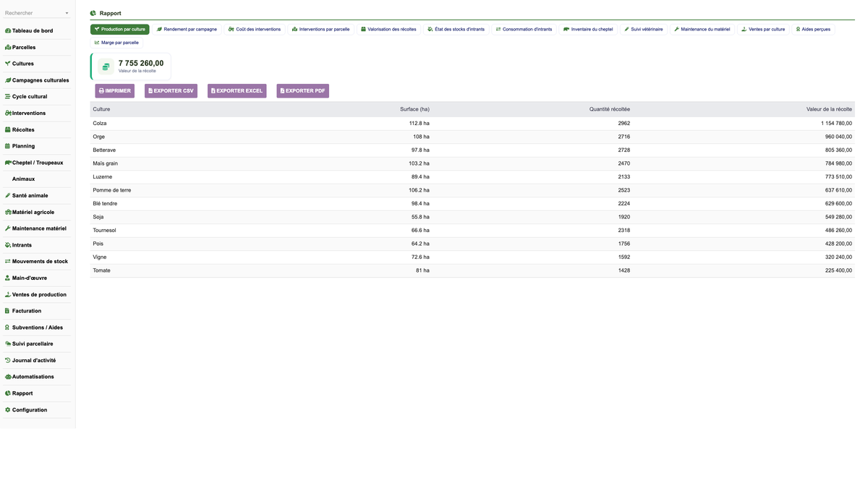The width and height of the screenshot is (868, 488).
Task: Open Maintenance du matériel report tab
Action: (x=702, y=30)
